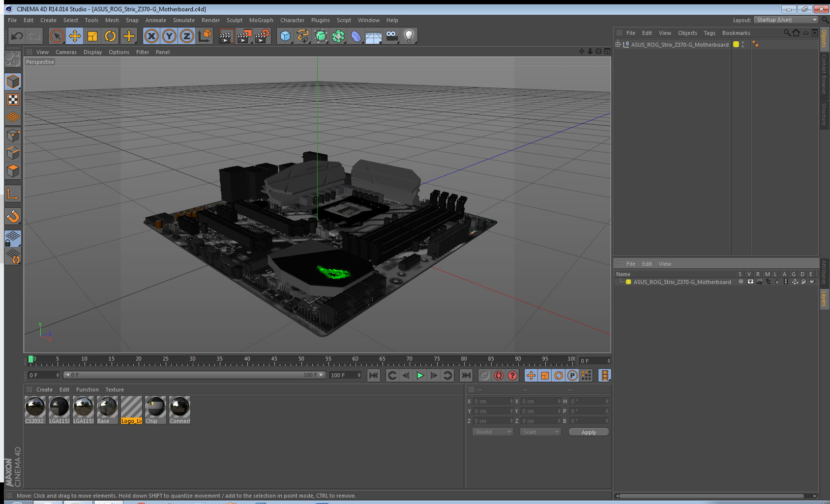The image size is (830, 504).
Task: Toggle layer visibility for motherboard layer
Action: (x=750, y=282)
